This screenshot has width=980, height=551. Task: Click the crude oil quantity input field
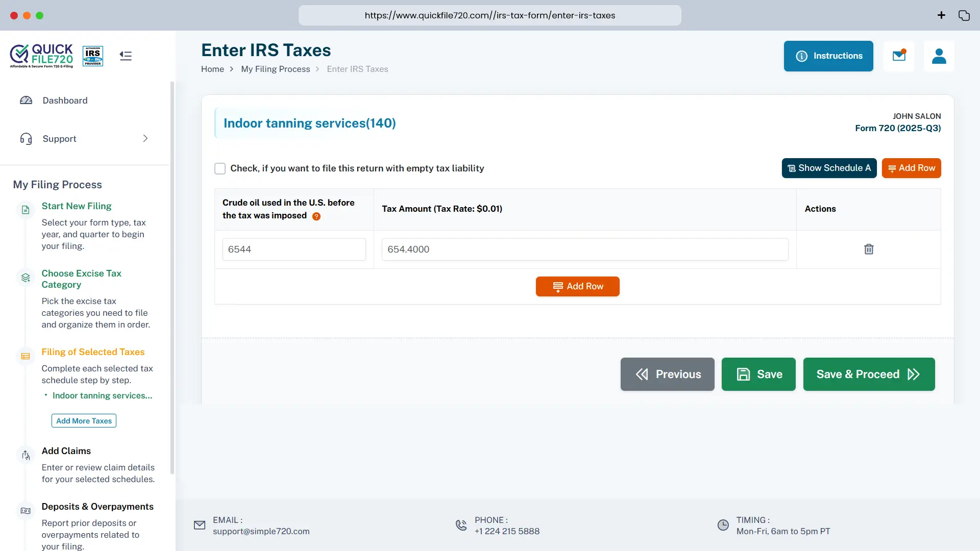pyautogui.click(x=294, y=249)
